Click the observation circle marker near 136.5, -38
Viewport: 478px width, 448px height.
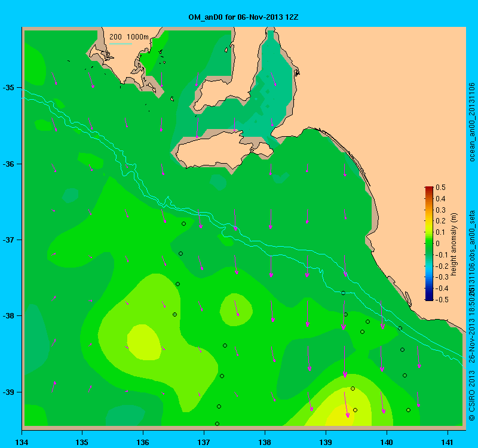coord(175,314)
